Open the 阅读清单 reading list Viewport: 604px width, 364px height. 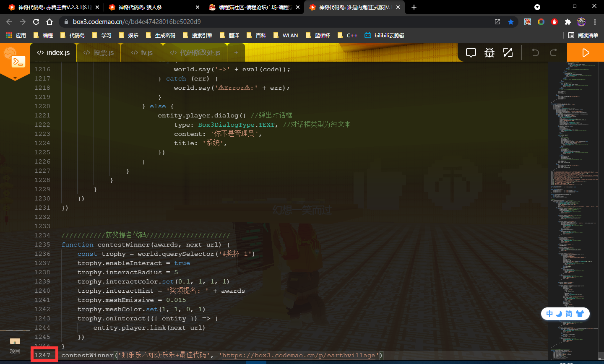coord(583,36)
